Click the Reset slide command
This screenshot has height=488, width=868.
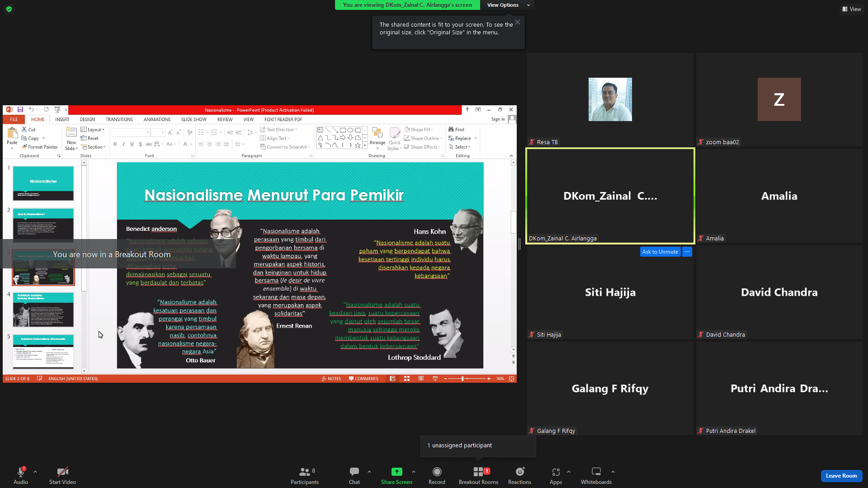pos(90,138)
